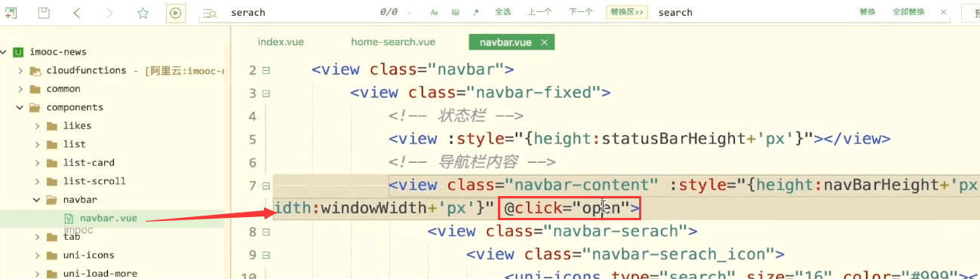Collapse the navbar folder
The height and width of the screenshot is (279, 980).
click(x=37, y=200)
